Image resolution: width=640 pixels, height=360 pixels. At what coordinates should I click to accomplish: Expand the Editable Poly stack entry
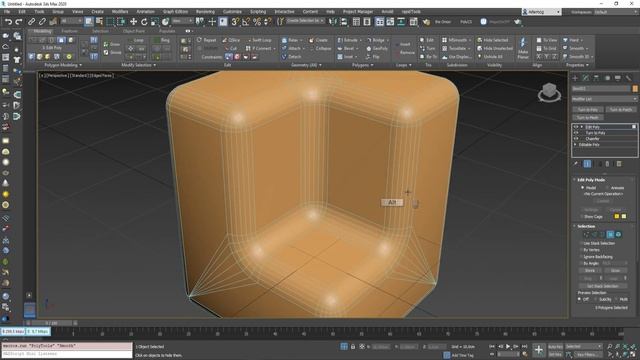pyautogui.click(x=576, y=144)
